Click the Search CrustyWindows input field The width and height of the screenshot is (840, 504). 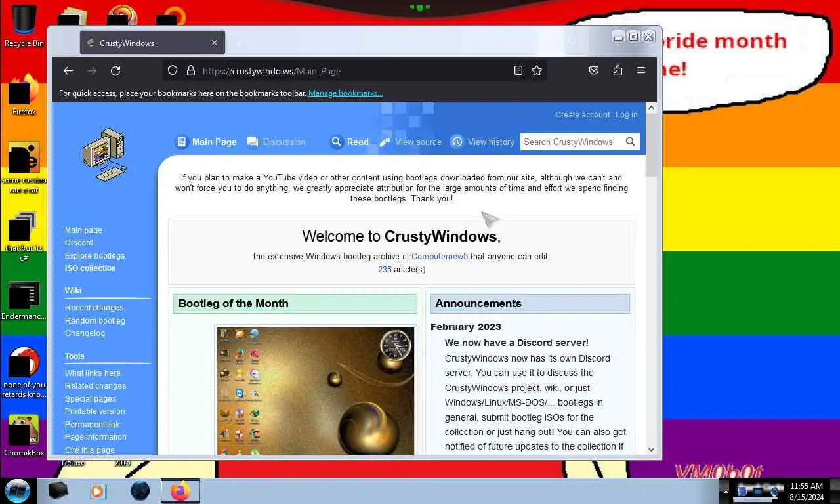pyautogui.click(x=570, y=142)
